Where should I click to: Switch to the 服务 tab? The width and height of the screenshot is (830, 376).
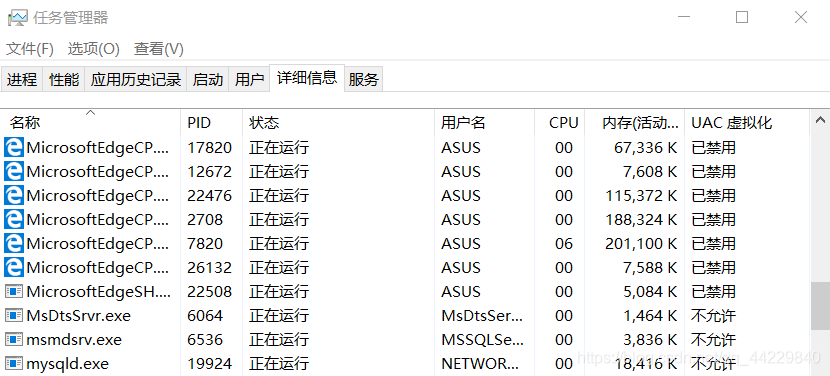364,79
